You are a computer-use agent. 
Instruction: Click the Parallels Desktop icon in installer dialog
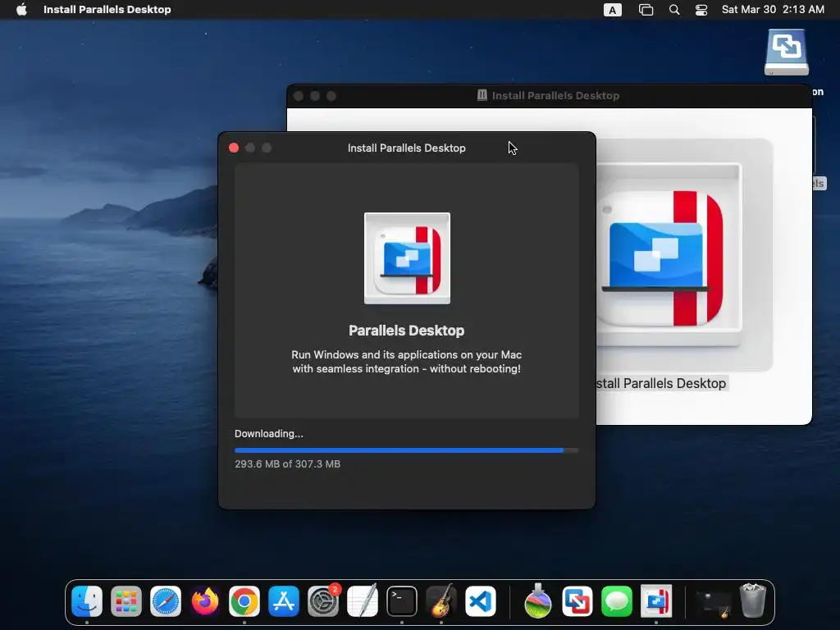407,258
